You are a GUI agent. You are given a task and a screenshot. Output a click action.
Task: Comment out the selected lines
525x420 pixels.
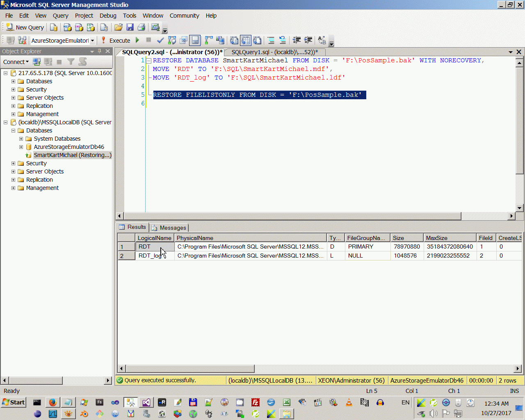coord(271,40)
